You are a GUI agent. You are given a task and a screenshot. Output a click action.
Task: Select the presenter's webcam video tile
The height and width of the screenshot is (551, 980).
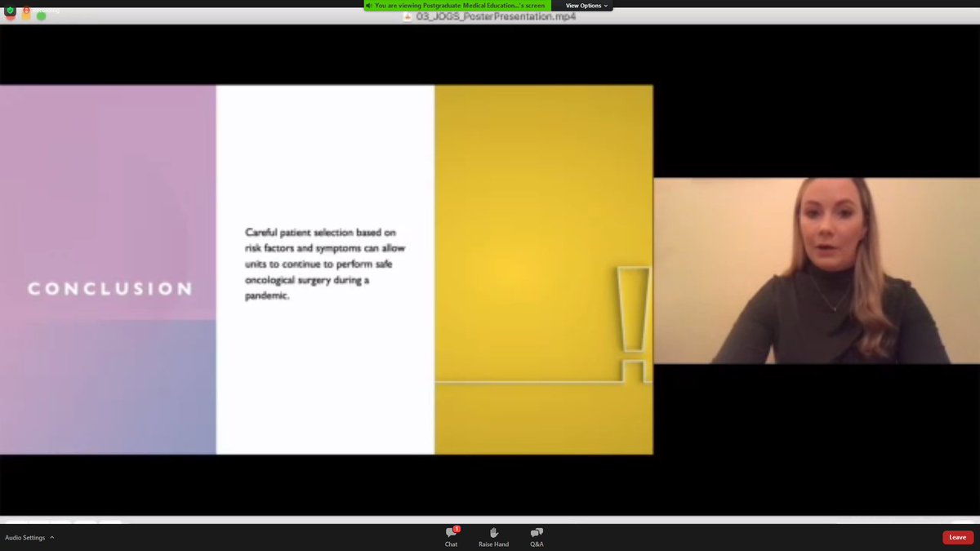pyautogui.click(x=817, y=271)
